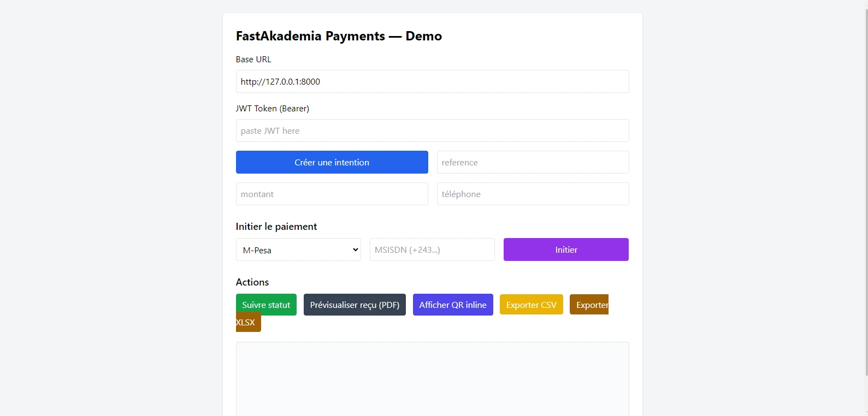This screenshot has width=868, height=416.
Task: Open the M-Pesa provider dropdown
Action: 298,249
